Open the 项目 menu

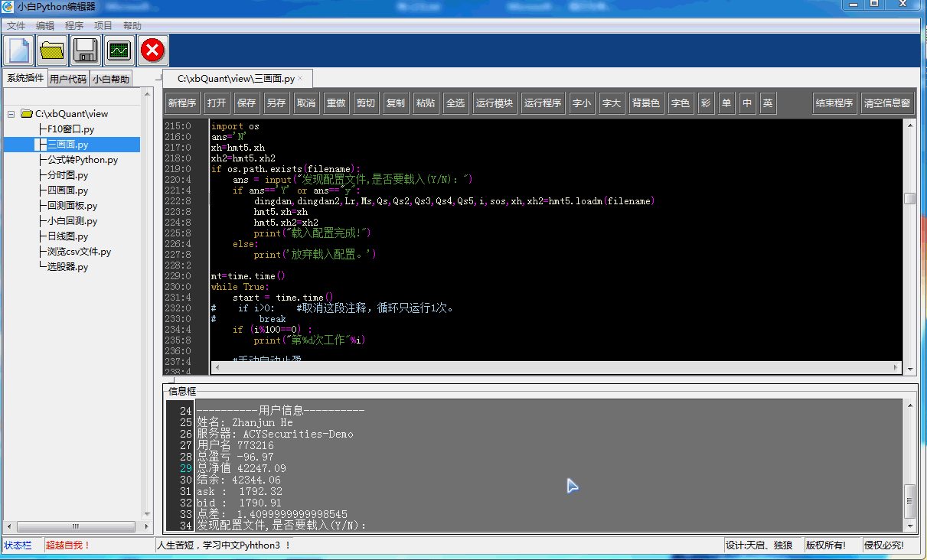click(x=103, y=26)
